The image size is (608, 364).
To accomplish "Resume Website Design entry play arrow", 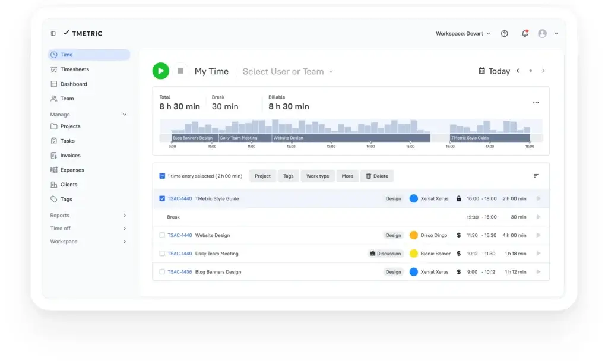I will point(538,235).
